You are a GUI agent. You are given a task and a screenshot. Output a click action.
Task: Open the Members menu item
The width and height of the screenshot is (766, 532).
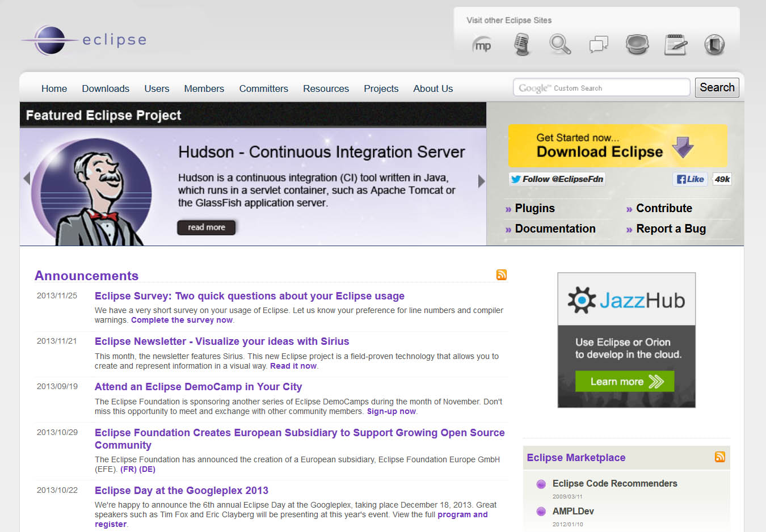(204, 88)
